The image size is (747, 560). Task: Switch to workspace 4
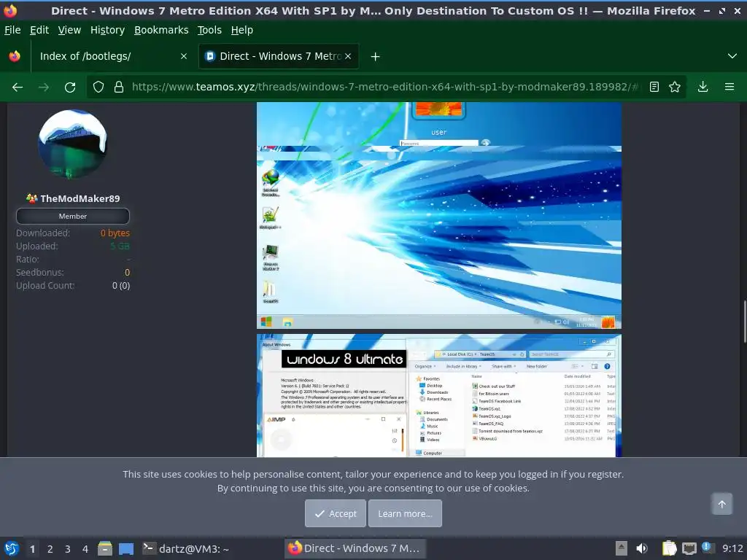point(85,548)
